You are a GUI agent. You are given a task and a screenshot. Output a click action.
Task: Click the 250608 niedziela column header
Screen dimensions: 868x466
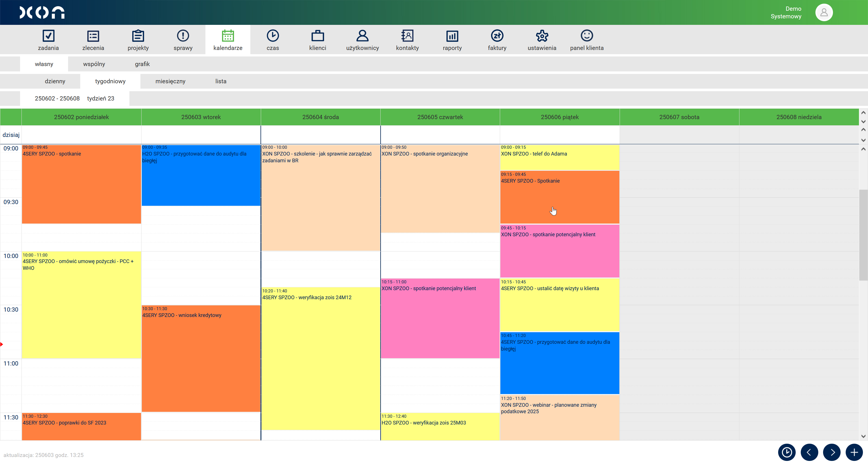click(799, 117)
